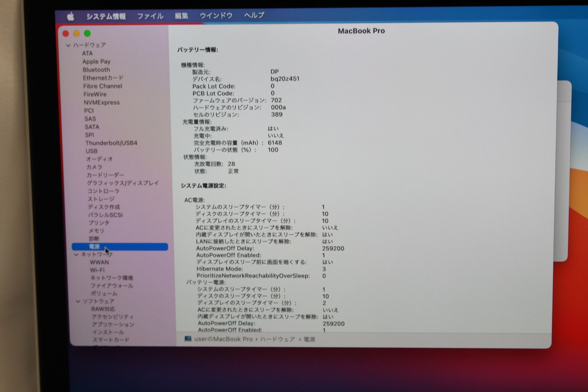Open the Apple menu

click(x=70, y=16)
